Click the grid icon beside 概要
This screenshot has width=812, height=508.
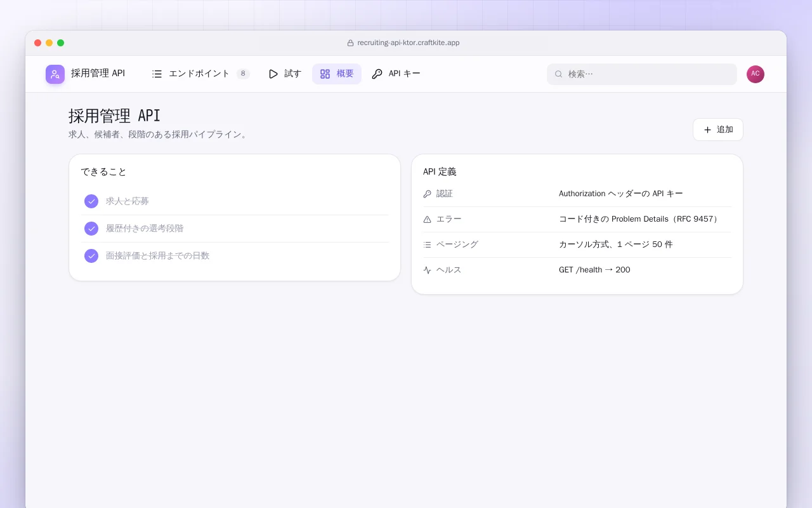[325, 74]
